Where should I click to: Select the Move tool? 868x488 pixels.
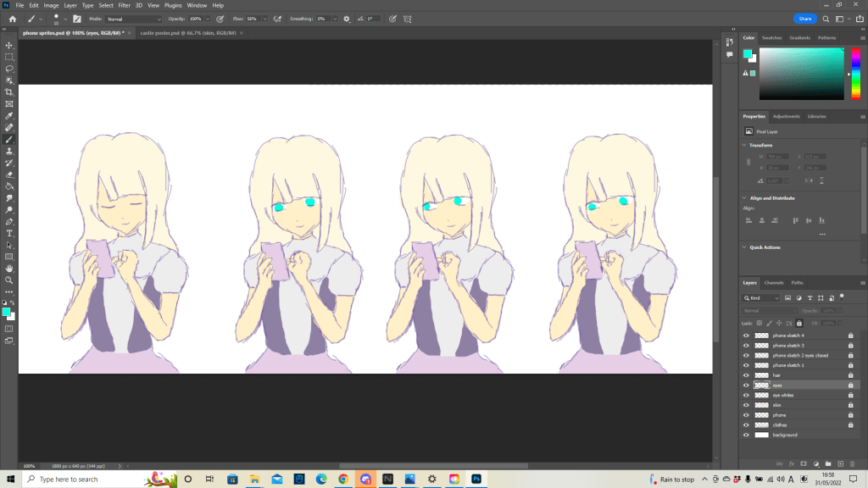9,45
